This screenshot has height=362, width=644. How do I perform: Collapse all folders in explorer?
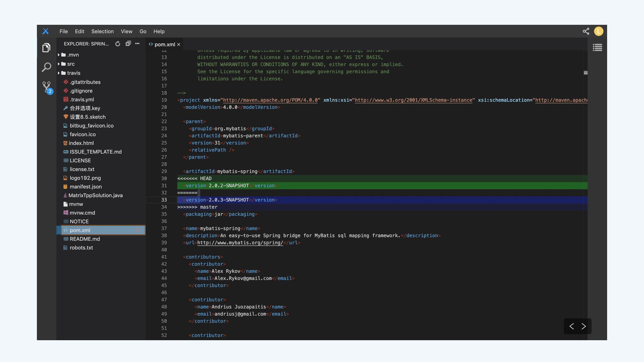tap(128, 44)
